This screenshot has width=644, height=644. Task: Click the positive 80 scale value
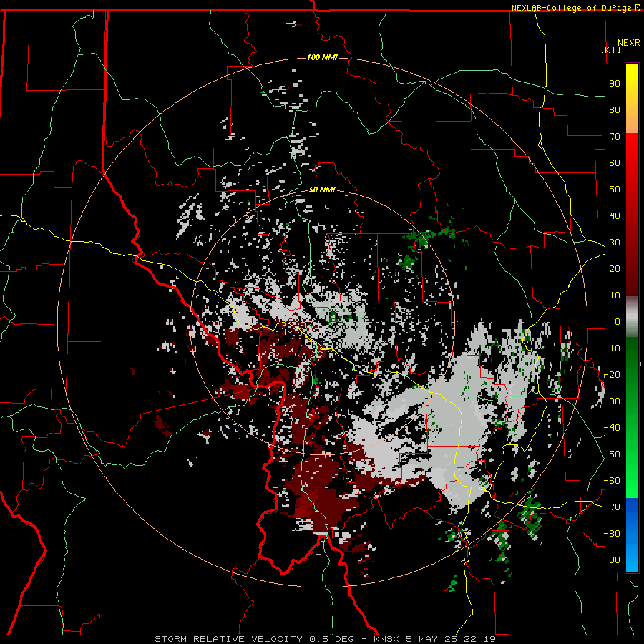615,109
